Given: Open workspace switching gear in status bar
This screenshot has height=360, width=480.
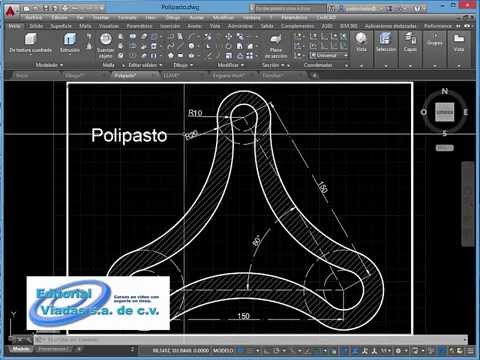Looking at the screenshot, I should pyautogui.click(x=398, y=350).
